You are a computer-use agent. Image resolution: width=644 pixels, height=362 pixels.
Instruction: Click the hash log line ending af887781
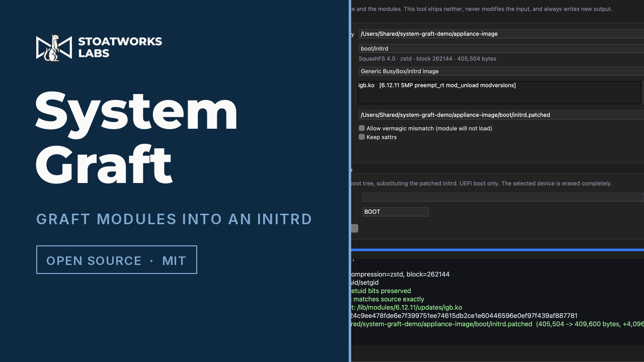pyautogui.click(x=464, y=316)
